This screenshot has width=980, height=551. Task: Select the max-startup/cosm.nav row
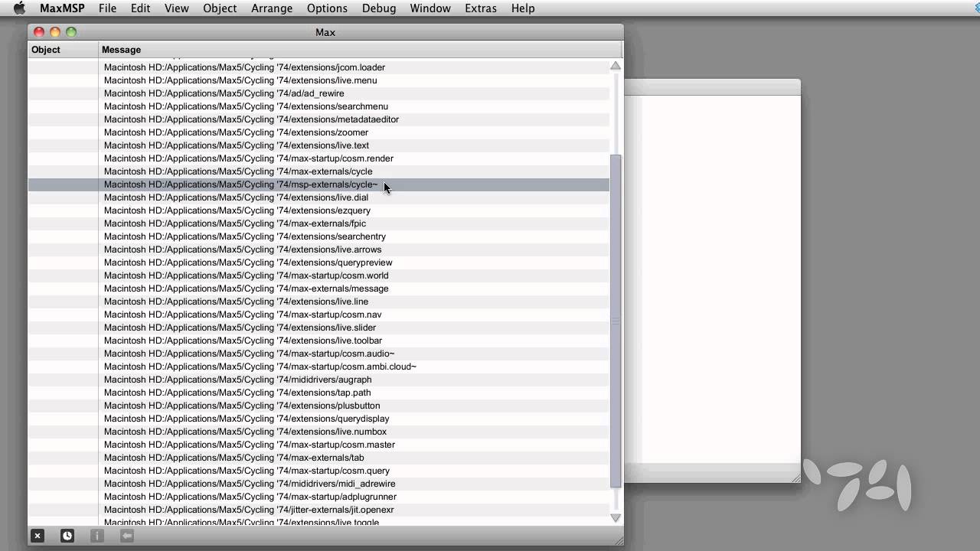click(x=318, y=315)
